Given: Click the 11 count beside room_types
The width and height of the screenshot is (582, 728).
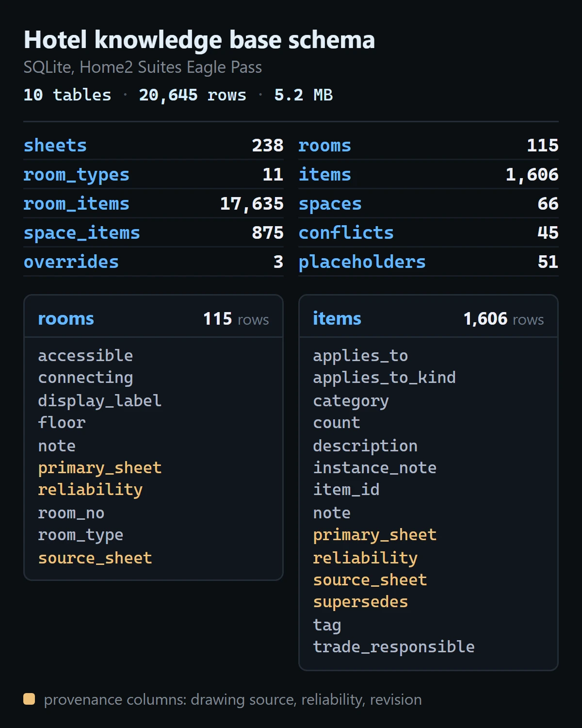Looking at the screenshot, I should (x=273, y=175).
